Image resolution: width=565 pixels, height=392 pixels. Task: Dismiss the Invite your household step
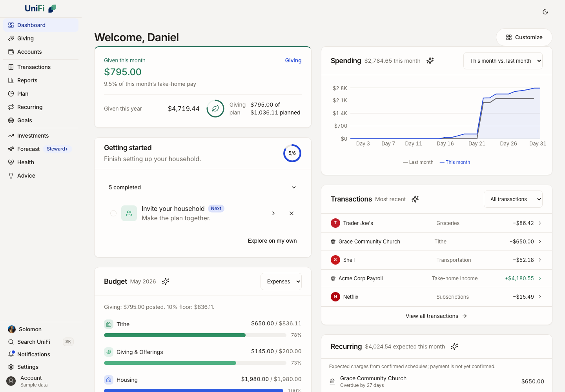coord(292,213)
